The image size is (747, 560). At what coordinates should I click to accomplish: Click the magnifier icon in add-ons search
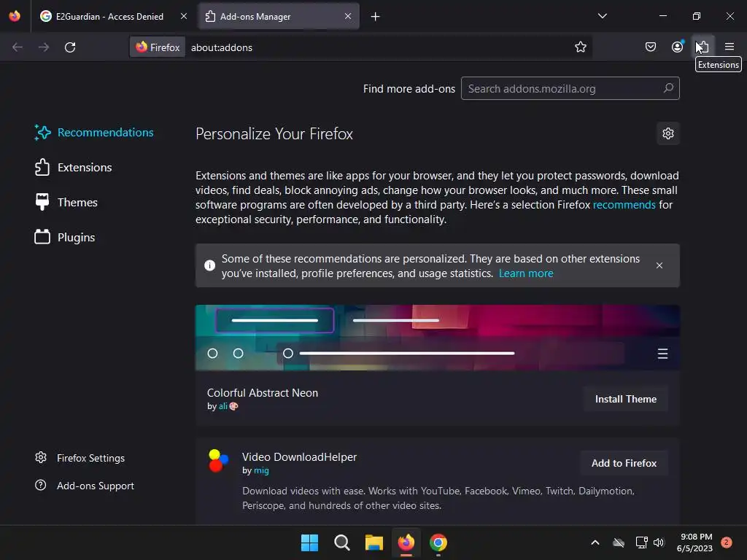(x=668, y=88)
